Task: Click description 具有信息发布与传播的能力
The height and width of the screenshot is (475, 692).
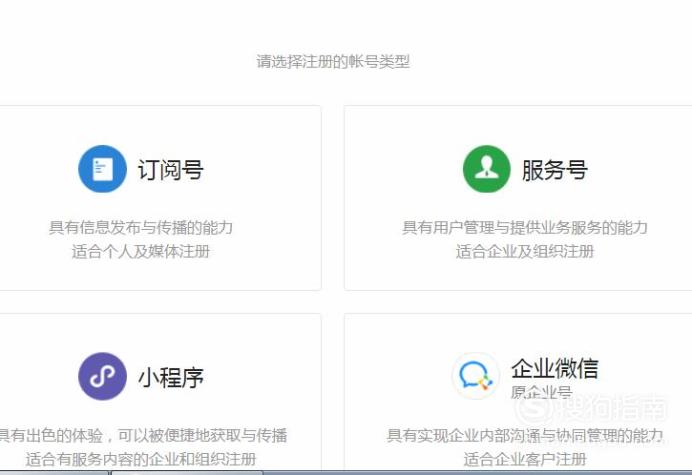Action: (x=141, y=228)
